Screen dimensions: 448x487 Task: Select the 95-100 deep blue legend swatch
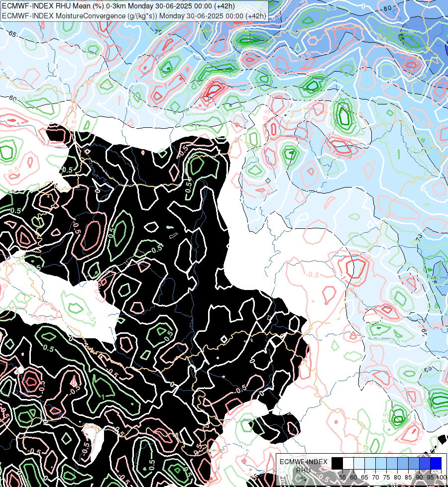click(436, 463)
